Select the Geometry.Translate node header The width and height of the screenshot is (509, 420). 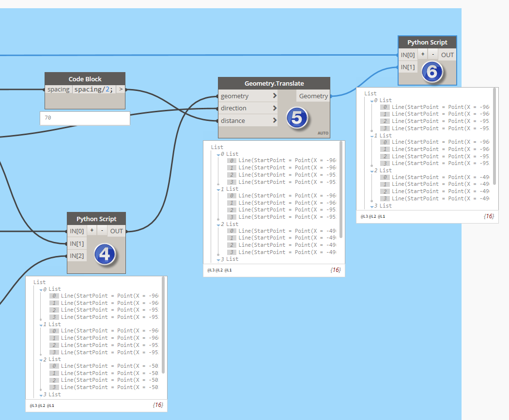point(274,83)
